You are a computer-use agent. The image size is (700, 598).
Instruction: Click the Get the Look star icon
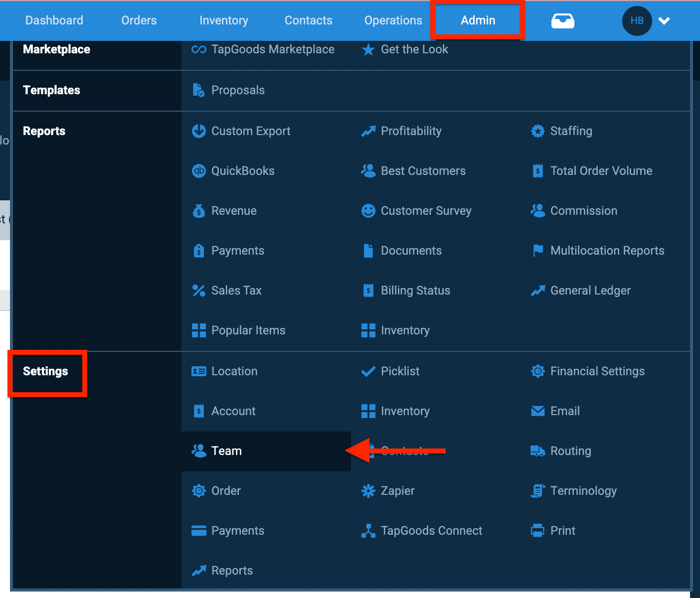click(x=368, y=49)
